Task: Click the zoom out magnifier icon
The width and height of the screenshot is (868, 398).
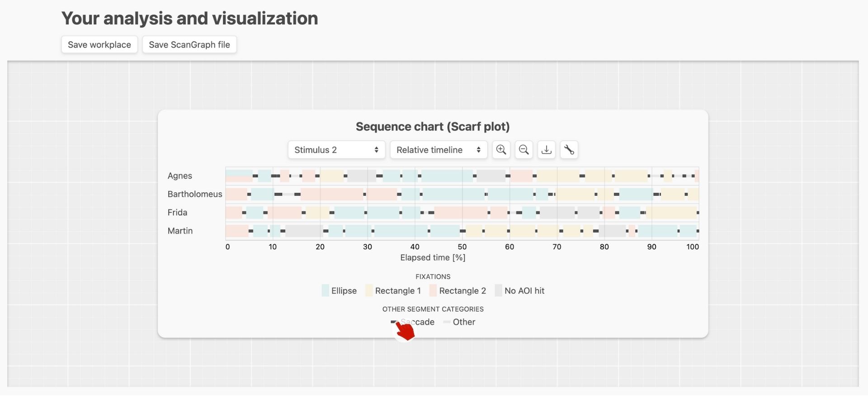Action: pos(524,150)
